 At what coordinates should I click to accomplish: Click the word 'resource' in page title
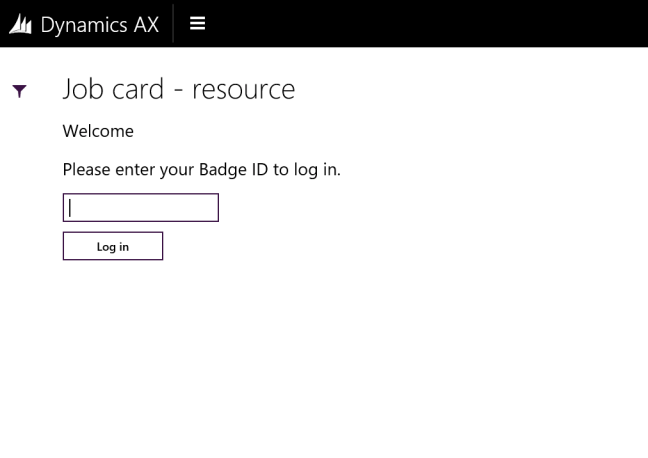click(x=243, y=89)
